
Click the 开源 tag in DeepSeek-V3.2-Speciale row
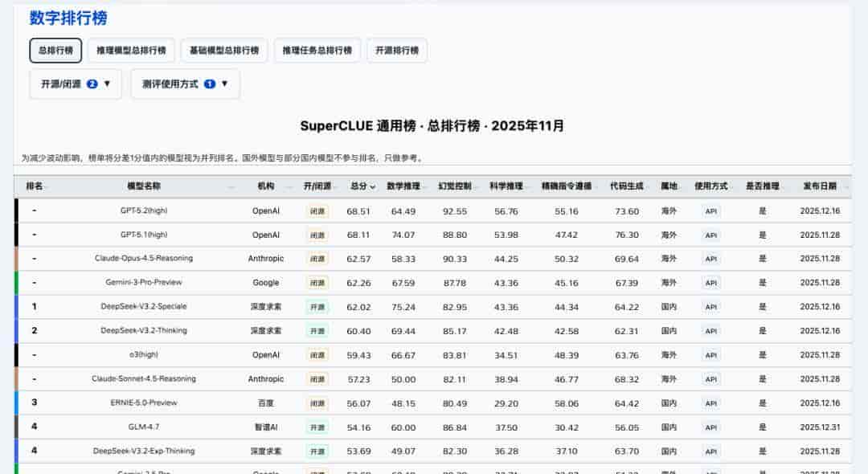(317, 307)
